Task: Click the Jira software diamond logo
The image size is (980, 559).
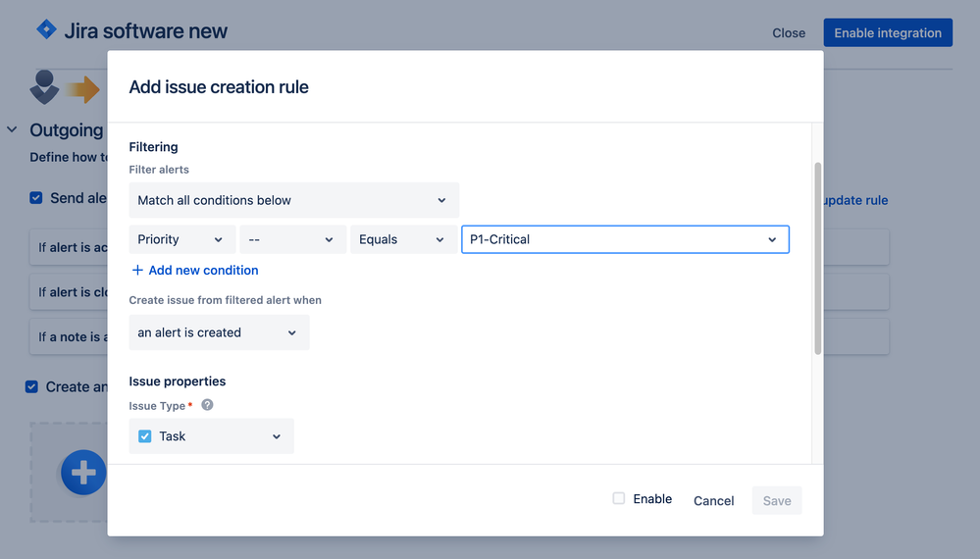Action: [46, 30]
